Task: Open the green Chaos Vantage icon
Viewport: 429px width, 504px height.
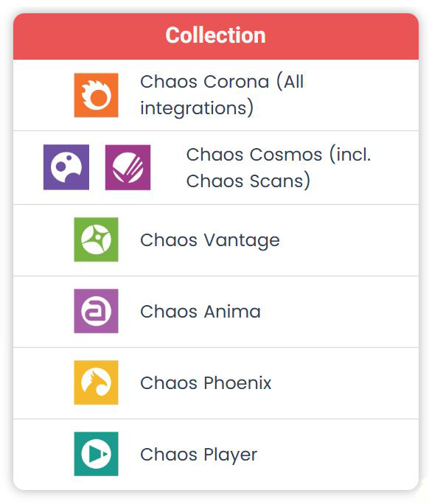Action: point(96,239)
